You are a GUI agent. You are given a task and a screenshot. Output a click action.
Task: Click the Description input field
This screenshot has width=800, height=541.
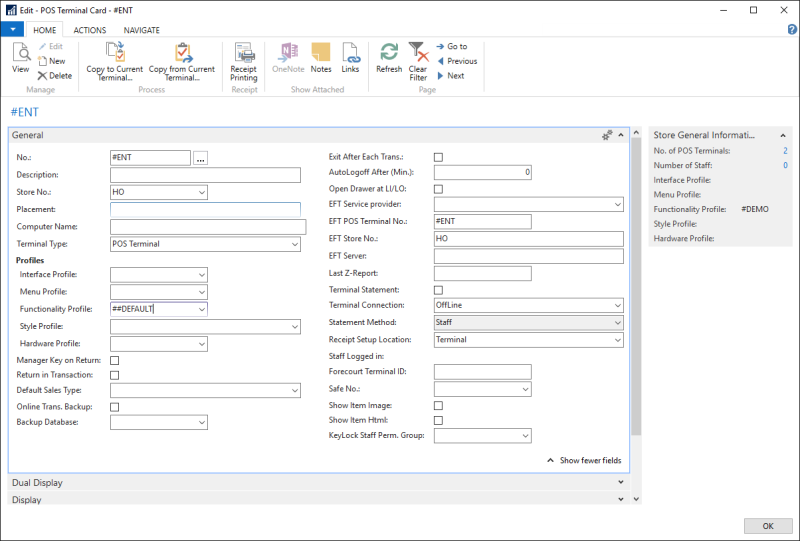[205, 175]
